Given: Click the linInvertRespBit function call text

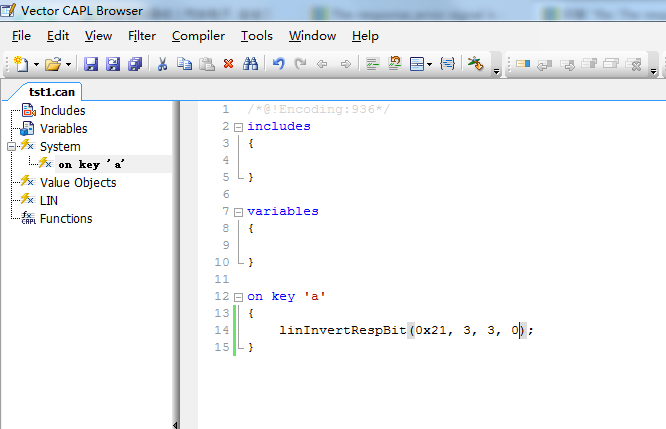Looking at the screenshot, I should 342,330.
